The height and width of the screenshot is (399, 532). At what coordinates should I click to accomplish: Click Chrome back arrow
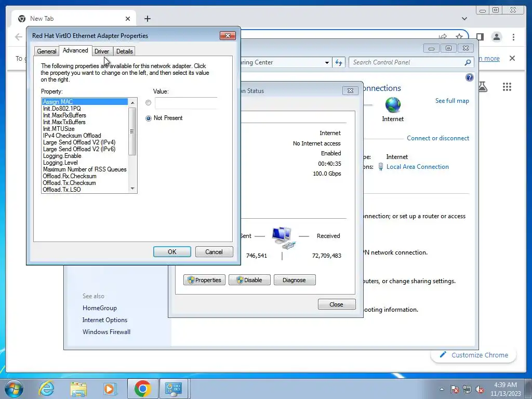pos(19,37)
